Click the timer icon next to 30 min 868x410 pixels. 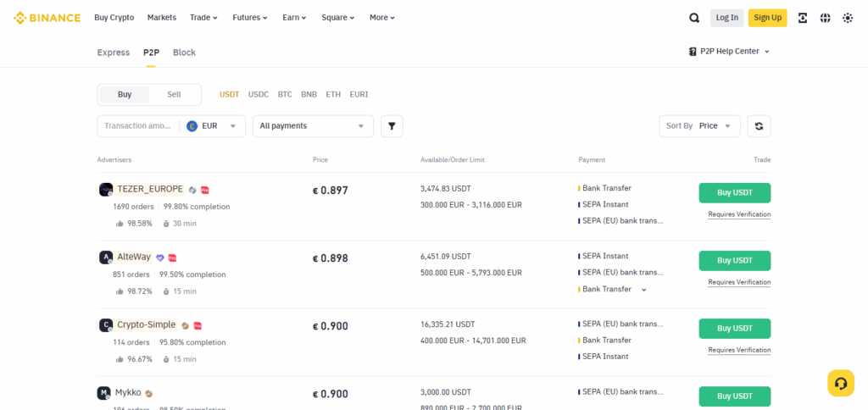pos(166,224)
